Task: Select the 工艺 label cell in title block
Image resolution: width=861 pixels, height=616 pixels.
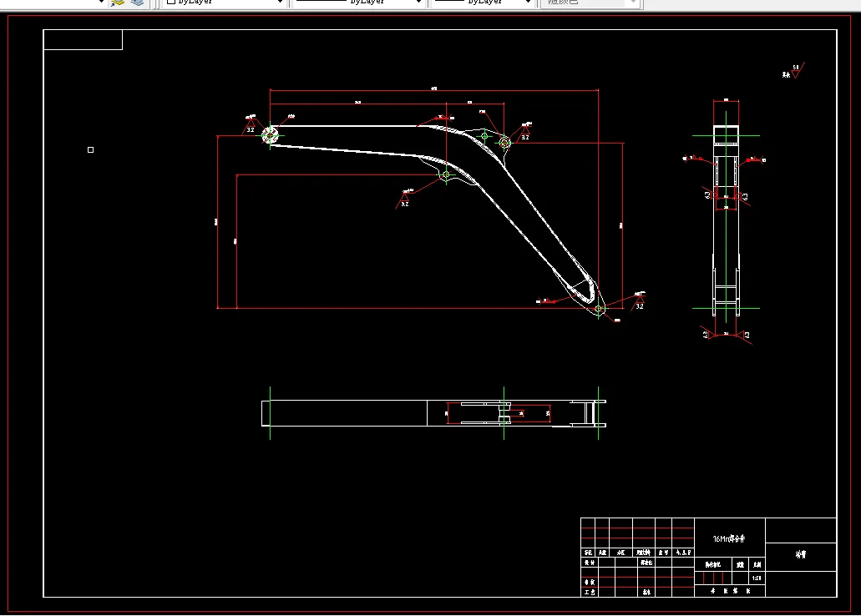Action: (x=590, y=592)
